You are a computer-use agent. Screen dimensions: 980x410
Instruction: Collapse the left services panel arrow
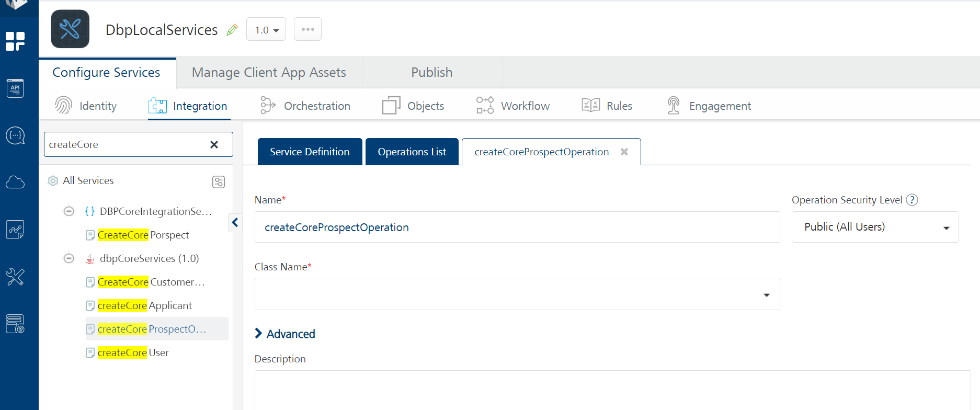click(x=235, y=223)
